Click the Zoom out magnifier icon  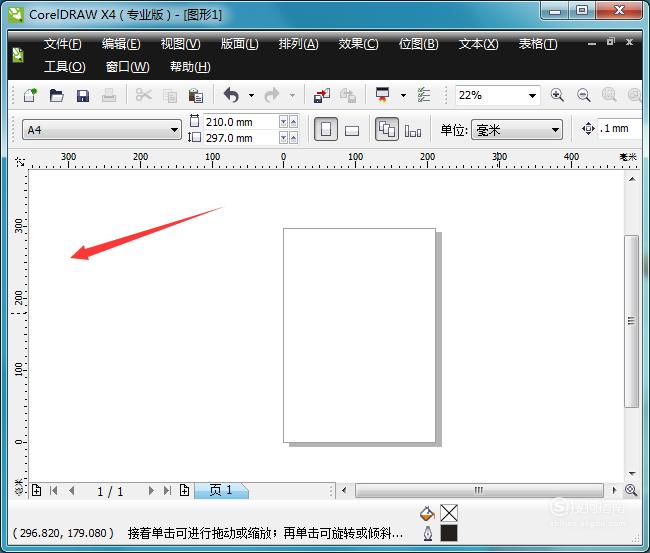pyautogui.click(x=584, y=95)
